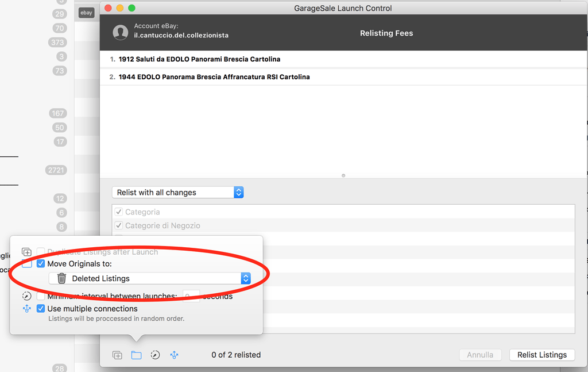Toggle Use multiple connections checkbox

pos(41,309)
